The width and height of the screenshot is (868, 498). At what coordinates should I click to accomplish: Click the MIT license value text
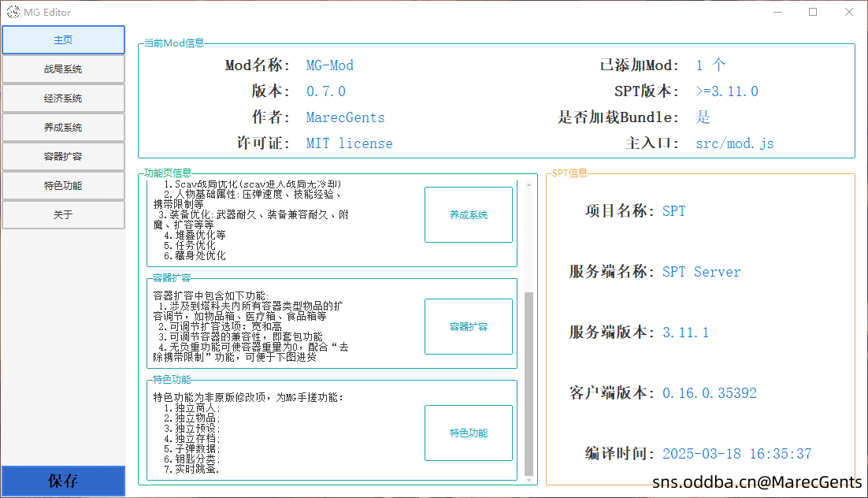click(349, 143)
